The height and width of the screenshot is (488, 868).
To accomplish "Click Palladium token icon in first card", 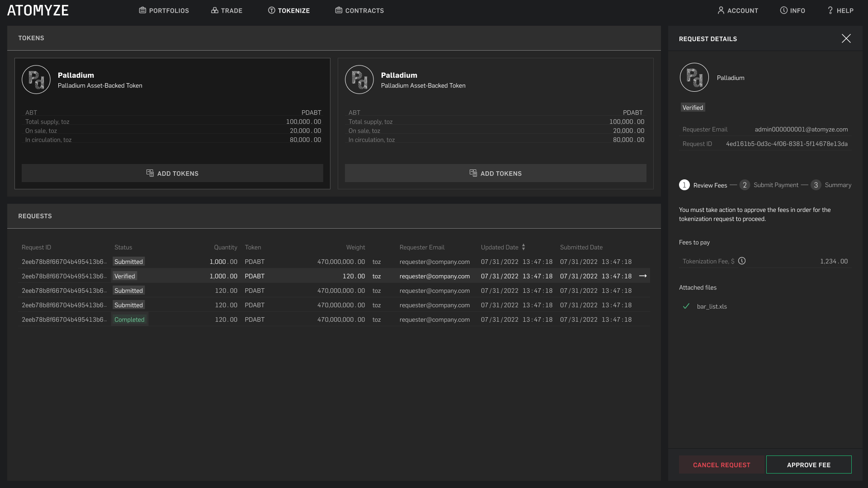I will point(36,80).
